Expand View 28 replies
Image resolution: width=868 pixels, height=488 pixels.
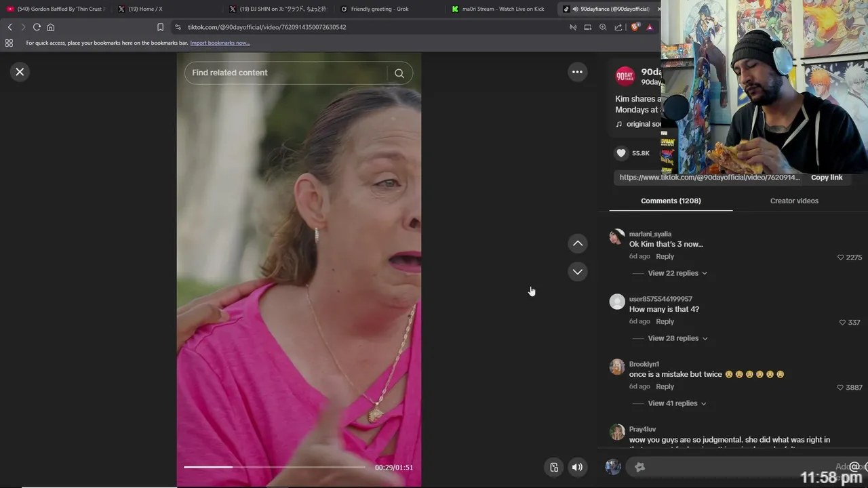click(x=677, y=338)
